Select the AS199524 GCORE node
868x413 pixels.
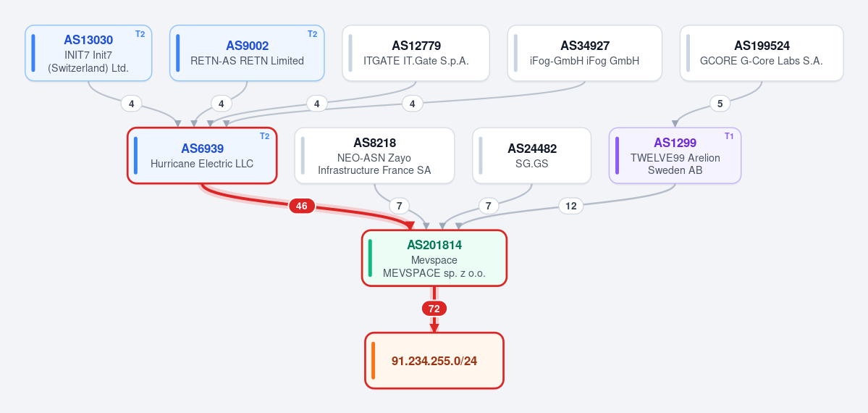762,53
